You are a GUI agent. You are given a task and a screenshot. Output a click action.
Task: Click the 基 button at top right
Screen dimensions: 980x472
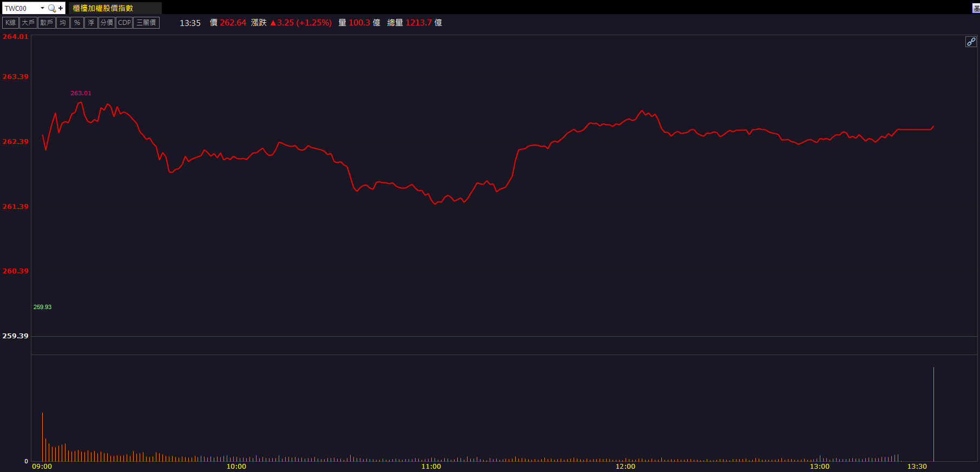976,8
